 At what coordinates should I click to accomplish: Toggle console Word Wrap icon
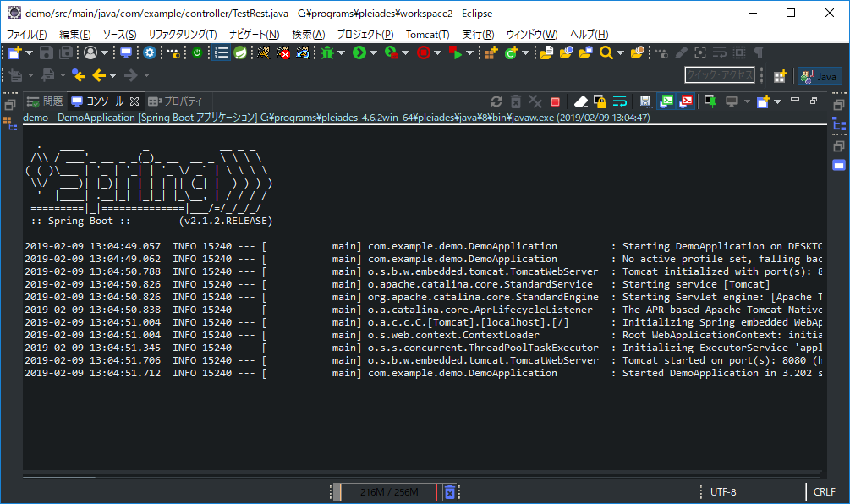pos(620,101)
